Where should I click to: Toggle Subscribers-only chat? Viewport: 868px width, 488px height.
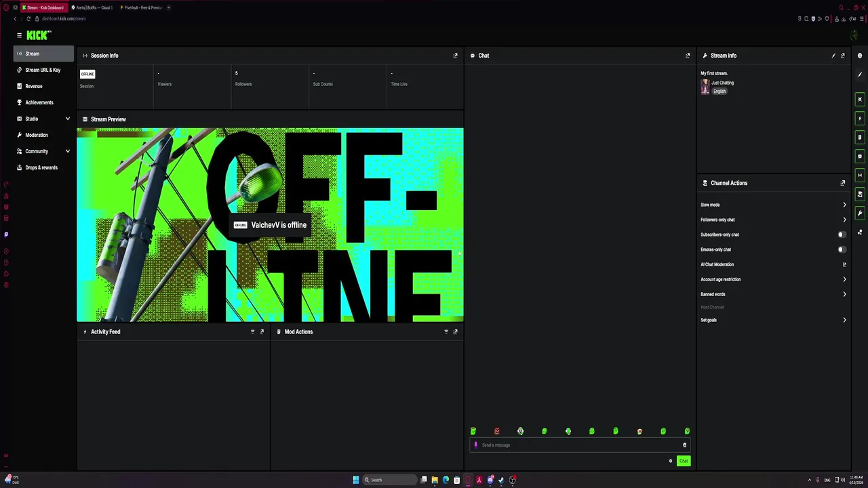pyautogui.click(x=842, y=235)
